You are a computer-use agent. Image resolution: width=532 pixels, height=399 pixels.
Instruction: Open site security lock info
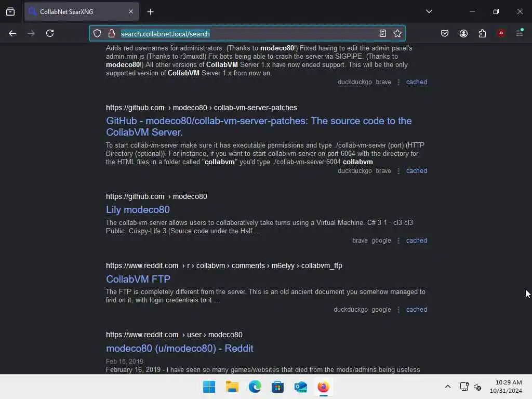(111, 33)
